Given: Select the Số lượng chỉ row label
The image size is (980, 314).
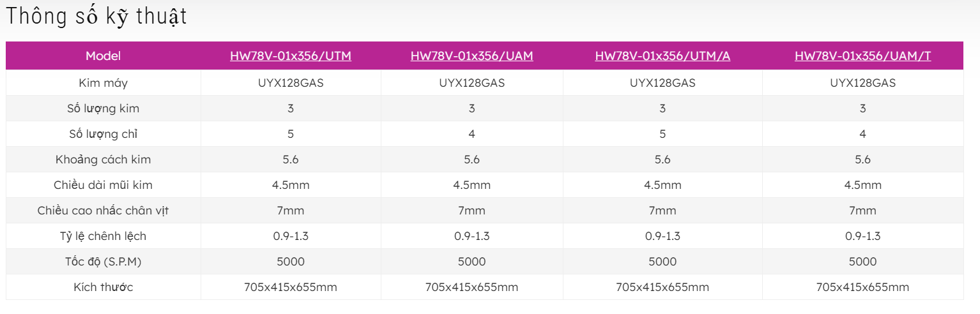Looking at the screenshot, I should point(103,134).
